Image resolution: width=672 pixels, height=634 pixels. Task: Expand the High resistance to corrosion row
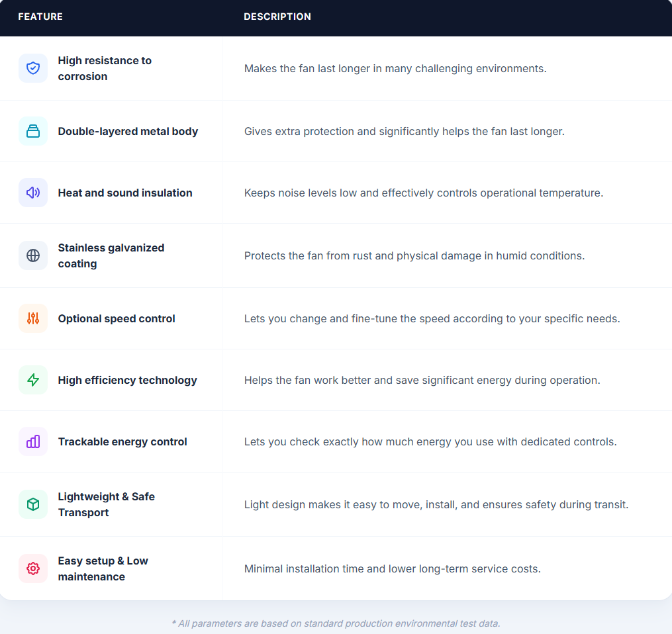[105, 68]
